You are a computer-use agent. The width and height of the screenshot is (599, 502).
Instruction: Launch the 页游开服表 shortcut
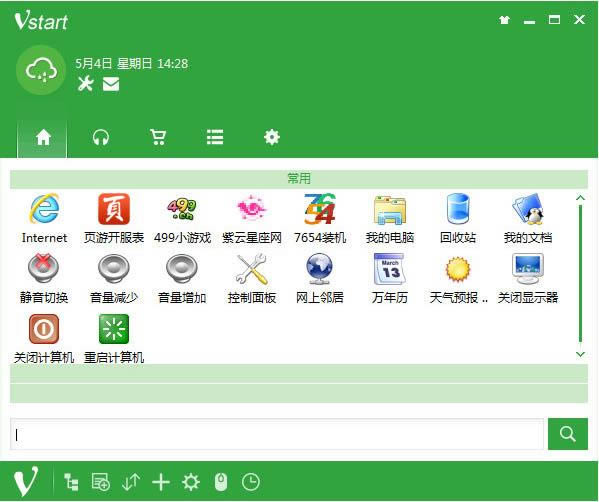[x=113, y=218]
